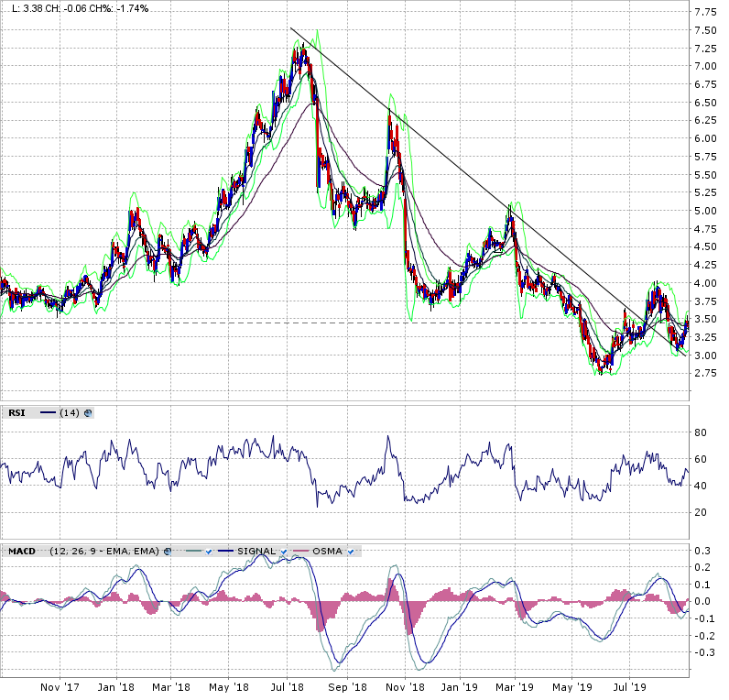Click the Mar '18 date label

coord(170,687)
